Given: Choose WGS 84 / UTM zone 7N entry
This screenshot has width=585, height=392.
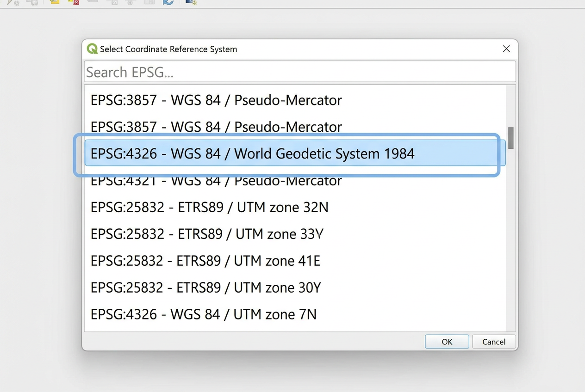Looking at the screenshot, I should (295, 314).
